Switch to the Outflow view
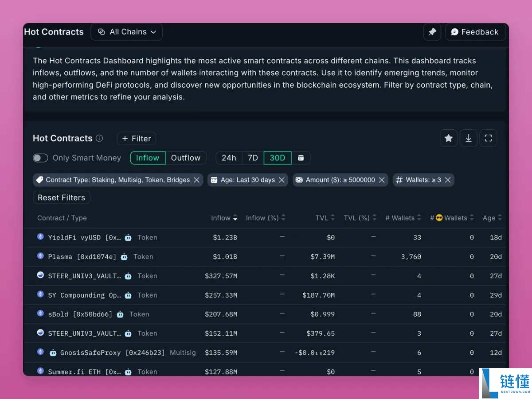The height and width of the screenshot is (399, 532). pyautogui.click(x=186, y=158)
